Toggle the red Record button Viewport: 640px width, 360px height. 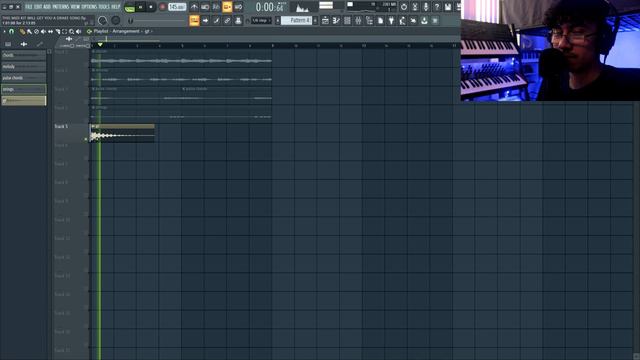click(x=162, y=7)
